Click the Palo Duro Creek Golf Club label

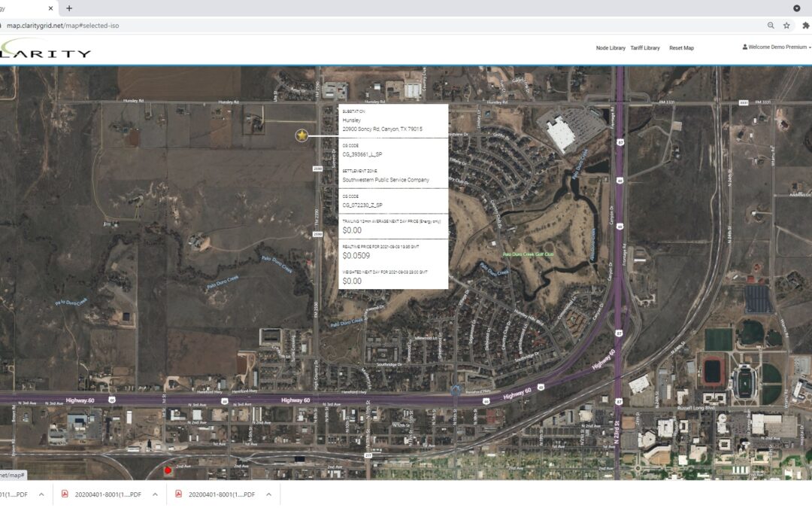click(x=529, y=254)
